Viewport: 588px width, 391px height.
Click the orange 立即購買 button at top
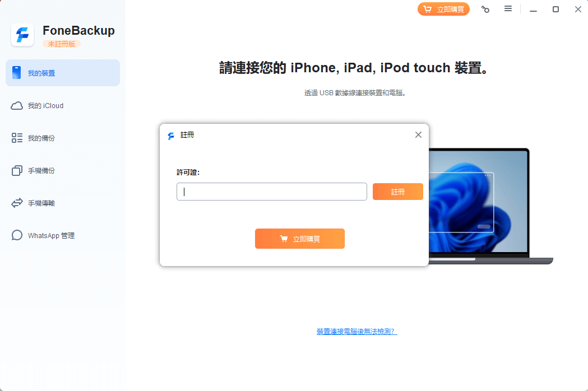pos(443,9)
